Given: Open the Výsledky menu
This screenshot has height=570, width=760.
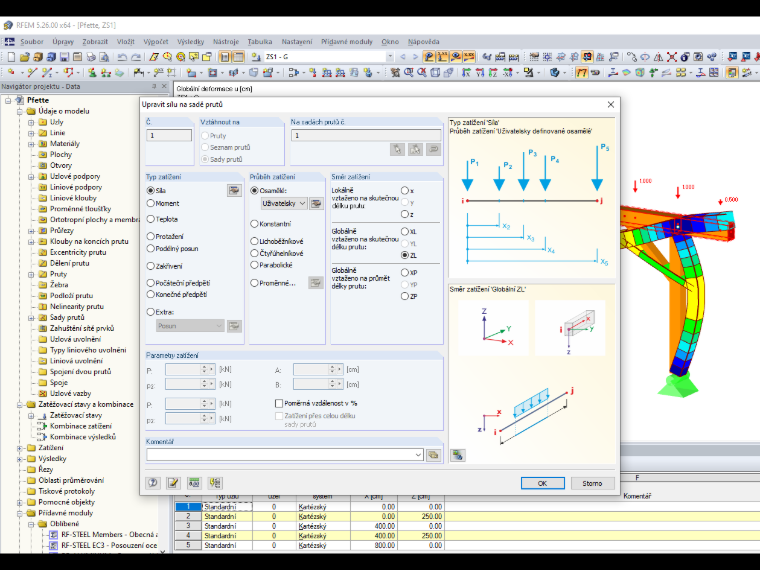Looking at the screenshot, I should (x=190, y=42).
